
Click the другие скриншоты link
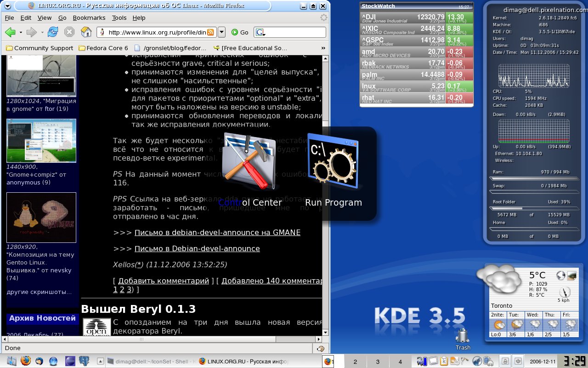39,292
